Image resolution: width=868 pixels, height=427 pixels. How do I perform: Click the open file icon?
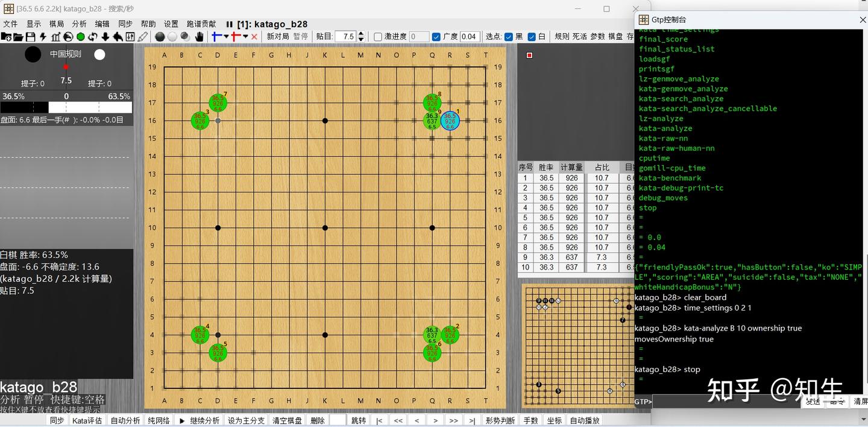click(19, 37)
